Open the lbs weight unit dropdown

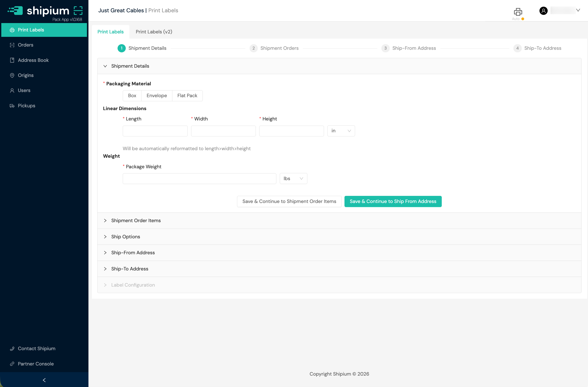click(293, 178)
